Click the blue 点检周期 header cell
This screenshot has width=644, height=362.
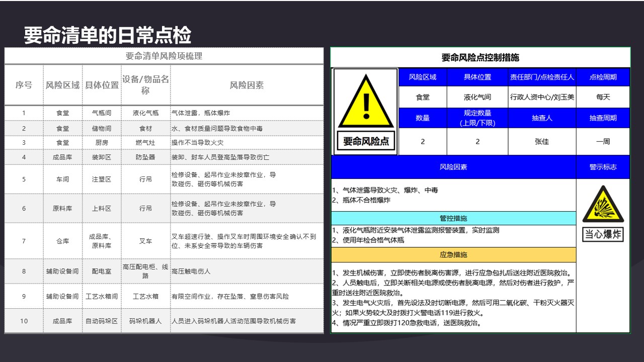pos(603,77)
